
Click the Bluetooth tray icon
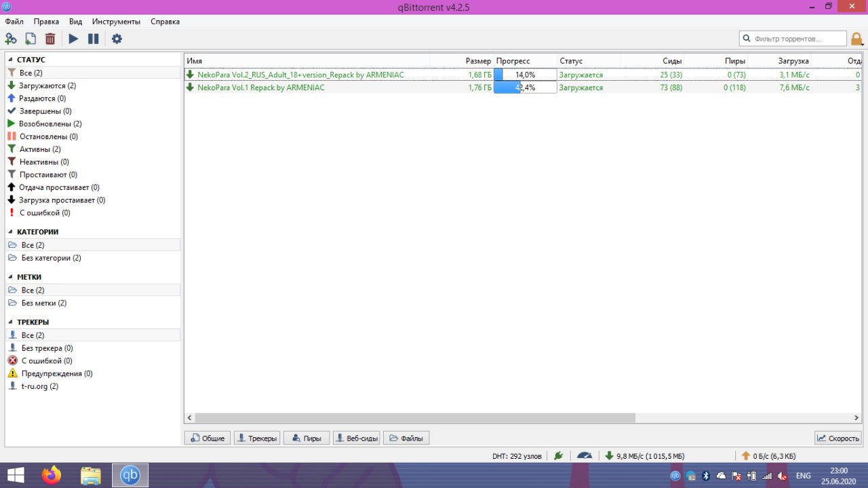[x=705, y=476]
